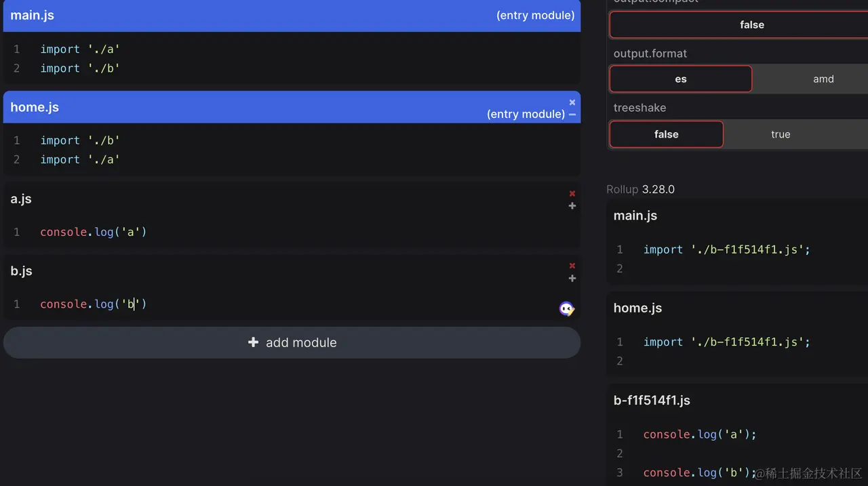
Task: Click import line in the main.js output
Action: tap(727, 249)
